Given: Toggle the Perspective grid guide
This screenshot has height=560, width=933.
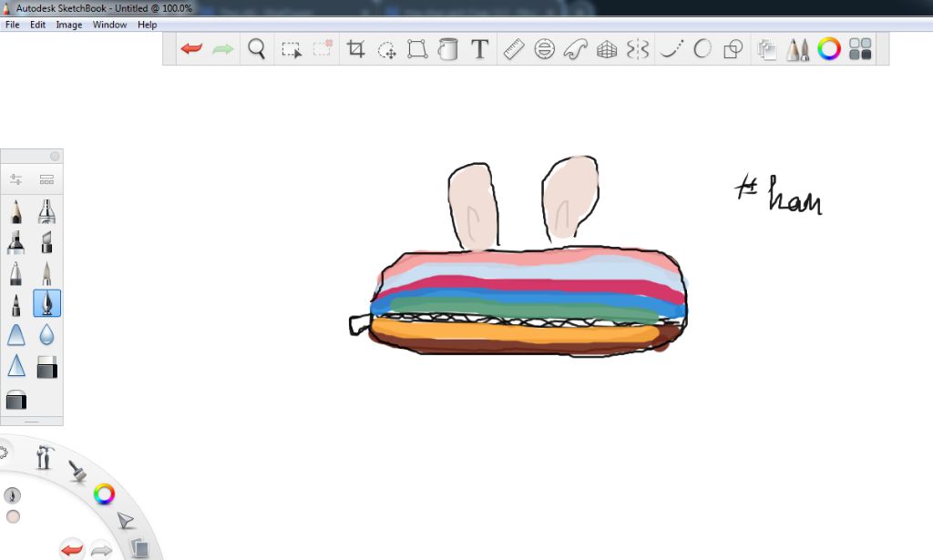Looking at the screenshot, I should [x=606, y=49].
